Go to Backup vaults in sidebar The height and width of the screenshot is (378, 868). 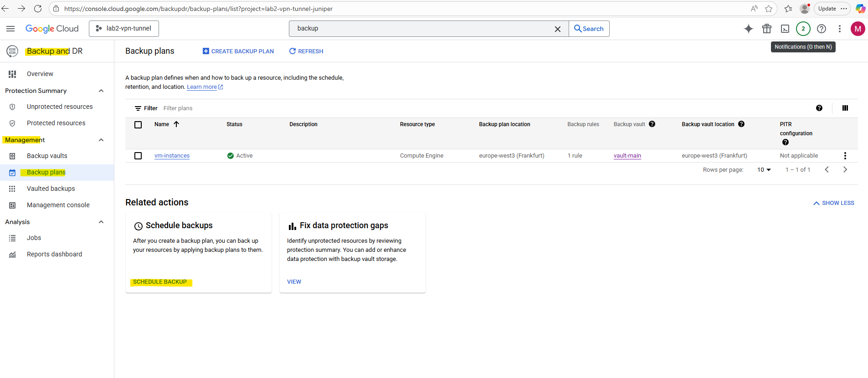pyautogui.click(x=47, y=156)
